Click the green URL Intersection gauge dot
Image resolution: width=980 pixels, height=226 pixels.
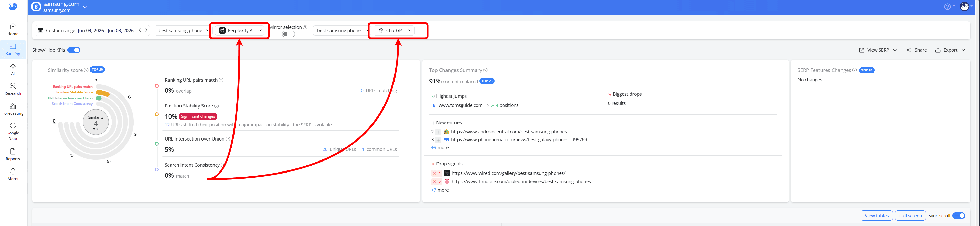tap(99, 98)
